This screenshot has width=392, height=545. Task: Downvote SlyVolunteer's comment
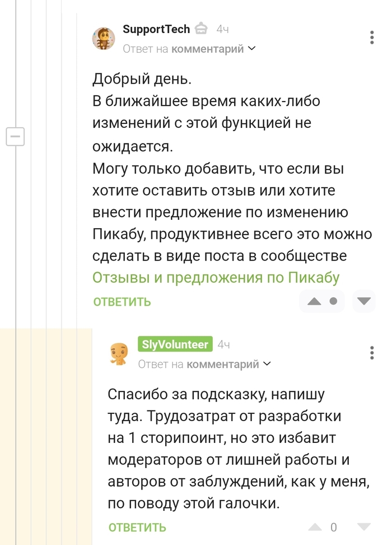coord(364,527)
